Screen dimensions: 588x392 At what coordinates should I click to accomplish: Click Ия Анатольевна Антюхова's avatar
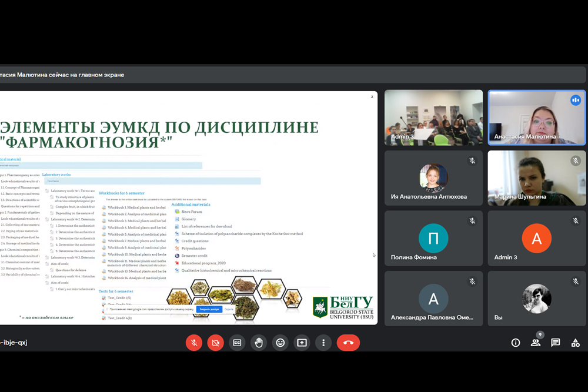433,177
